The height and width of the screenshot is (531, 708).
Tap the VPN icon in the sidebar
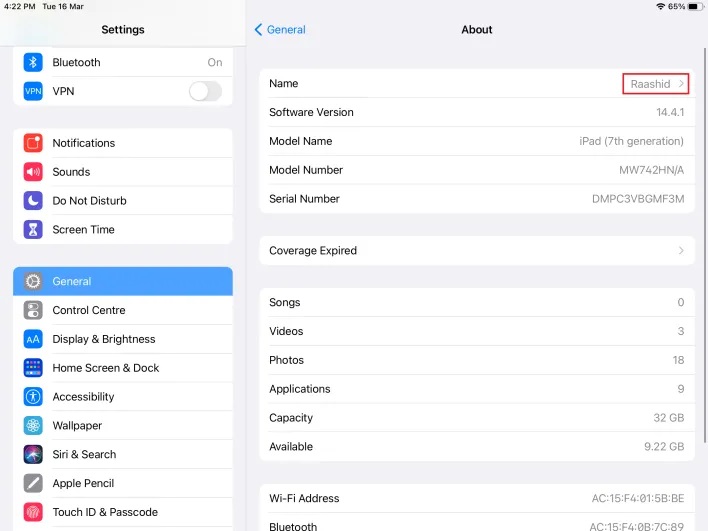pyautogui.click(x=33, y=91)
